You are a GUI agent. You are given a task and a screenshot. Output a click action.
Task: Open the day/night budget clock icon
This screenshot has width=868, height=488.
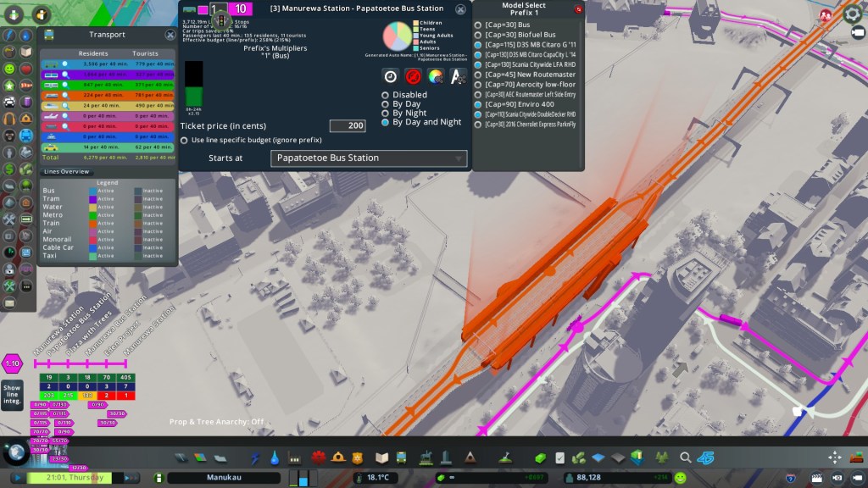[x=390, y=76]
